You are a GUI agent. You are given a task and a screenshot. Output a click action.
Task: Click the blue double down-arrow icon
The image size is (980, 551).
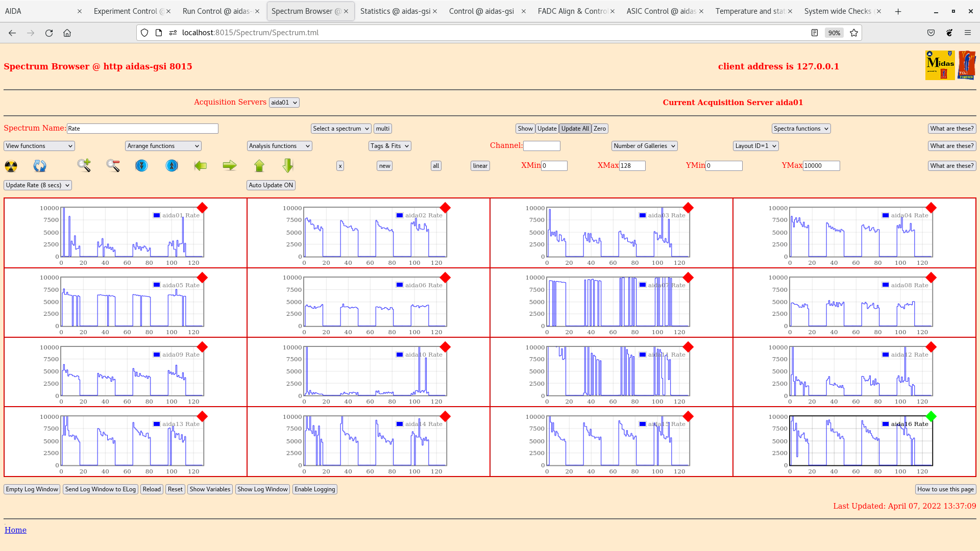[141, 165]
